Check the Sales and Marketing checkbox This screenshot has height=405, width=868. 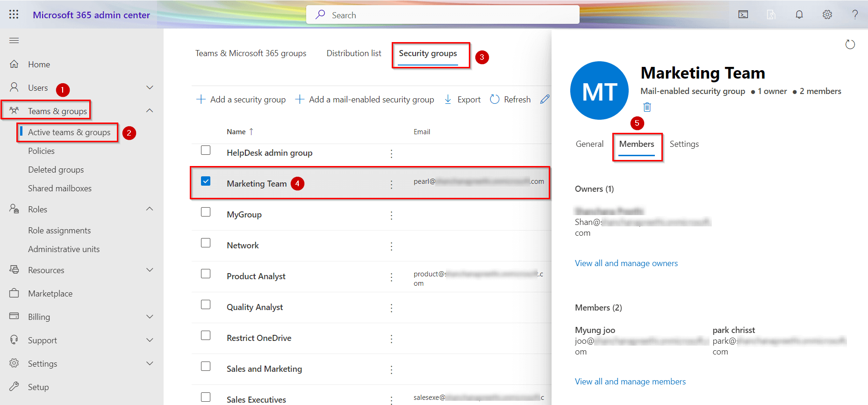[x=206, y=366]
